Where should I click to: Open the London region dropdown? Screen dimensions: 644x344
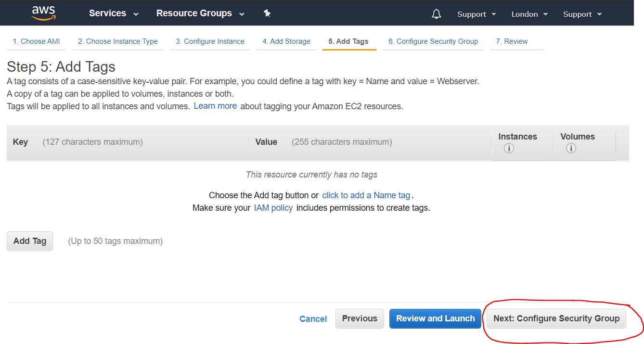(x=529, y=14)
